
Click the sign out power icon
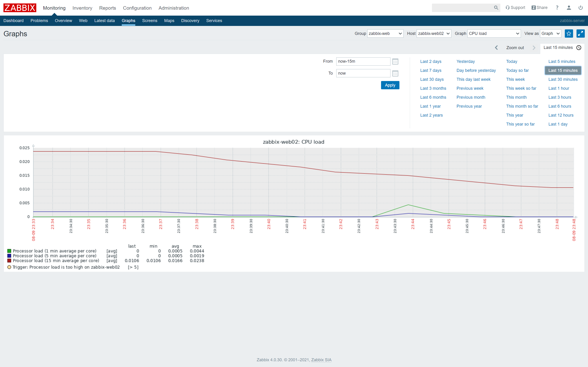coord(580,8)
